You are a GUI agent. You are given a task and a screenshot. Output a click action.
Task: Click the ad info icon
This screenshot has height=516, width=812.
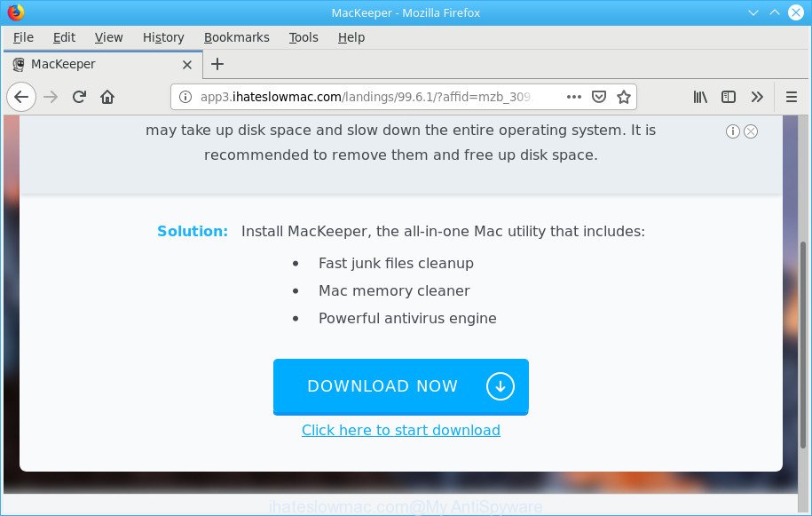(732, 131)
